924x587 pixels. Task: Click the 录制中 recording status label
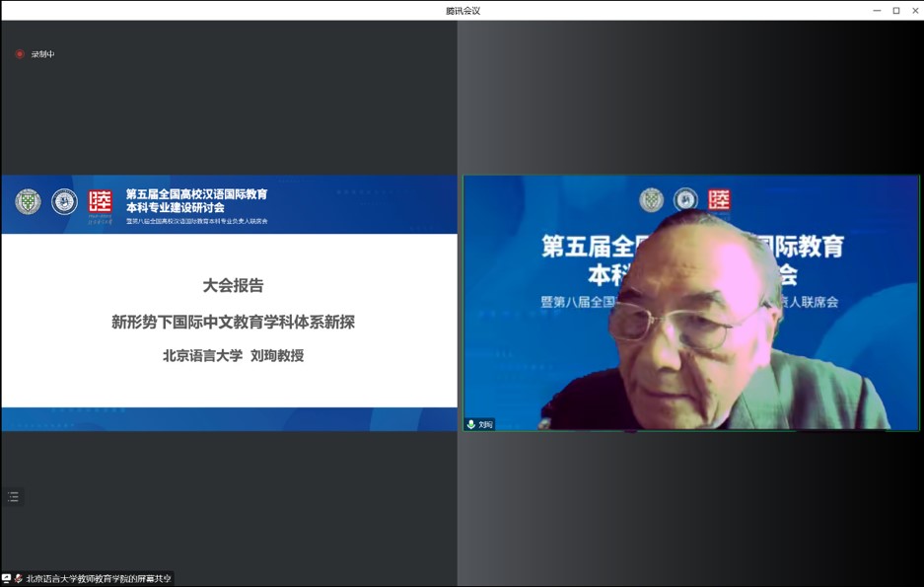coord(42,54)
